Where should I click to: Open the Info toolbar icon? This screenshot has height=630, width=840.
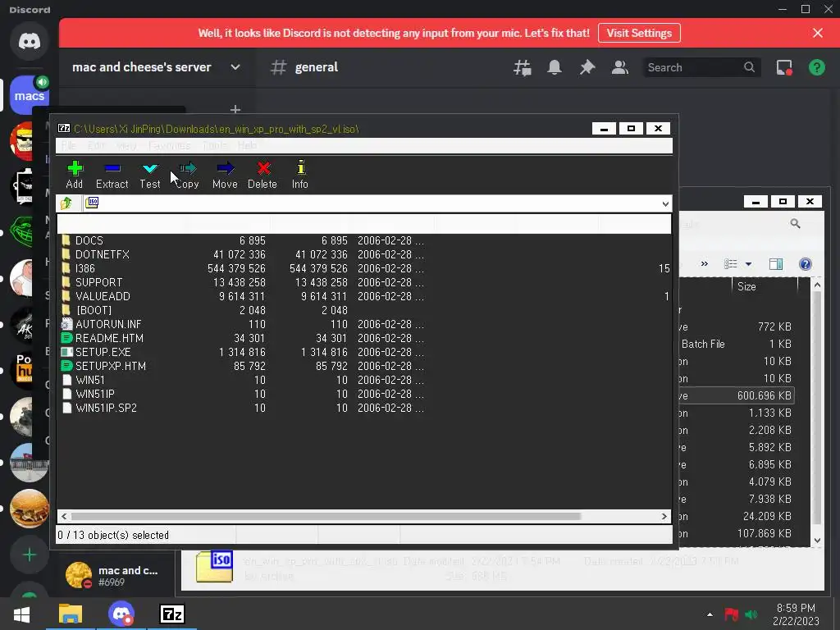pyautogui.click(x=300, y=175)
